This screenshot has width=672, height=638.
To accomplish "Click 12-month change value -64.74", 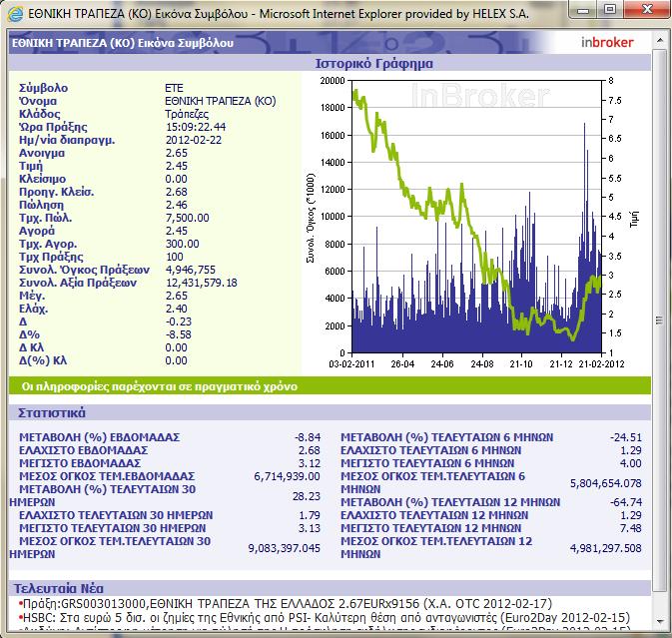I will click(x=626, y=502).
